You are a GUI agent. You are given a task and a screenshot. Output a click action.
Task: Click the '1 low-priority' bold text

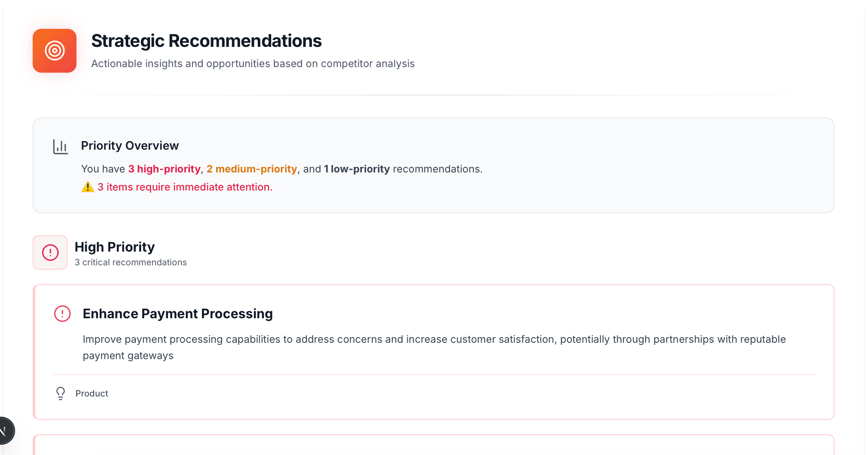357,169
